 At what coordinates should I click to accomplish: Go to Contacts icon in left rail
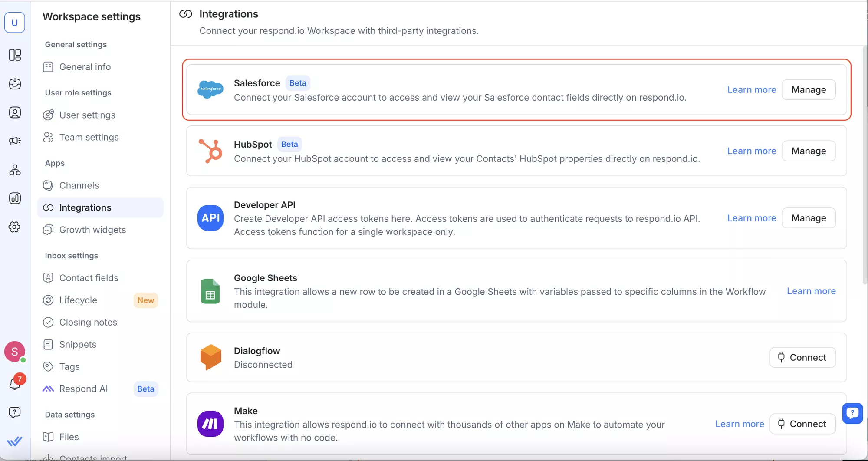[15, 112]
